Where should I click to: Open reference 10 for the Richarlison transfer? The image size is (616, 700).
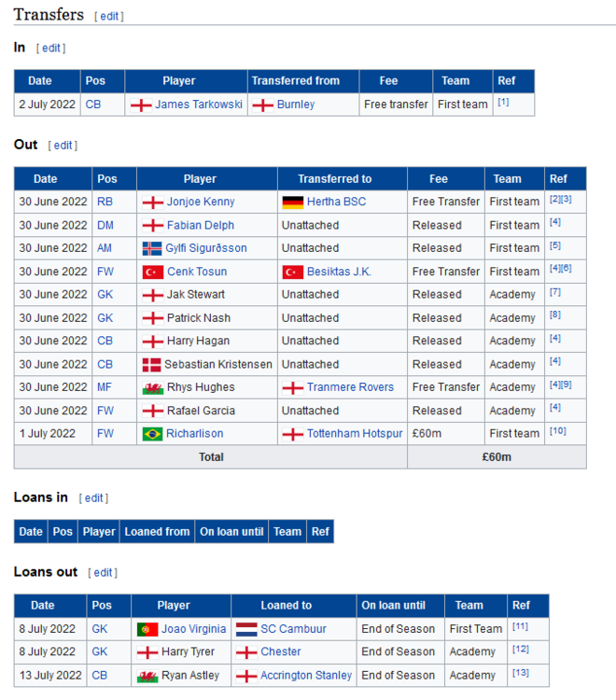pyautogui.click(x=557, y=432)
